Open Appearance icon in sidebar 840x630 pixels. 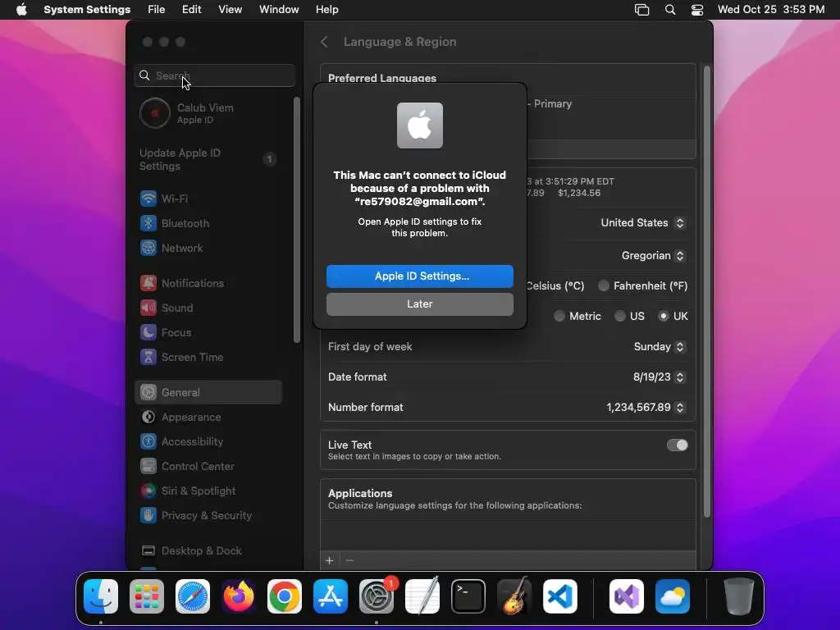pos(148,418)
